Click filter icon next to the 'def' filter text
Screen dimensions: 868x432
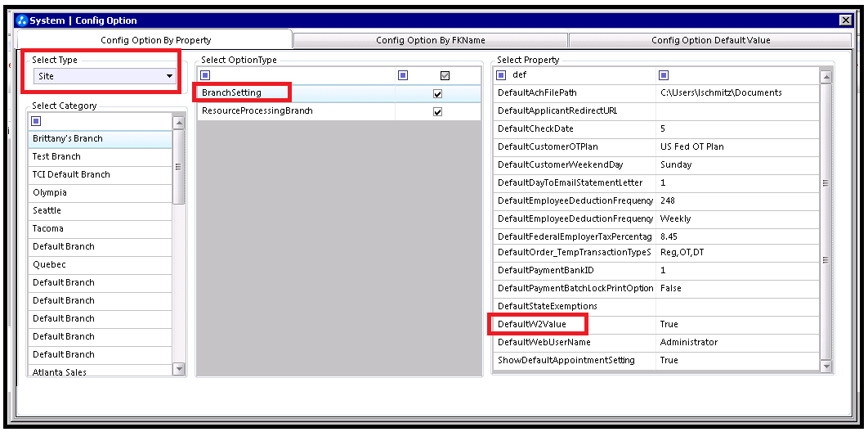(x=502, y=75)
